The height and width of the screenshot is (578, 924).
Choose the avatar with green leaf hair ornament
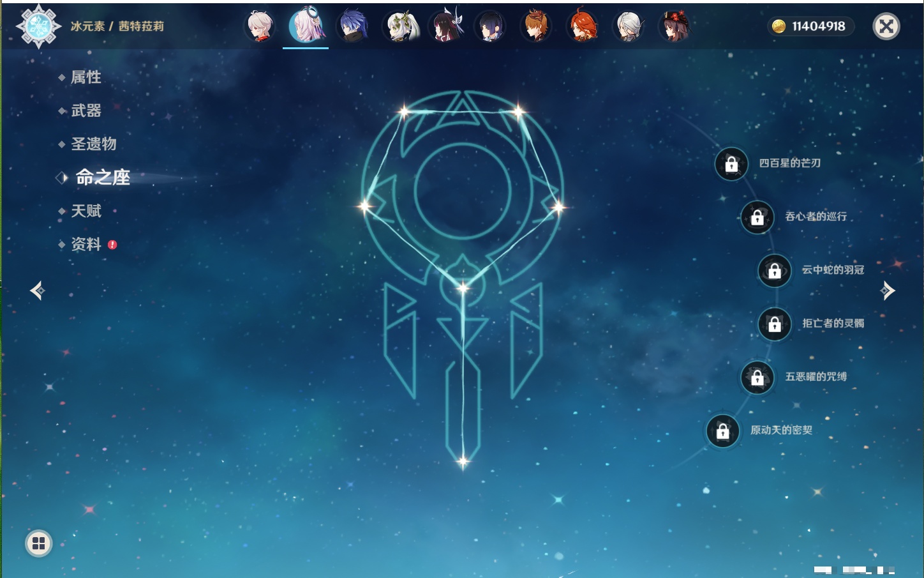pyautogui.click(x=400, y=26)
